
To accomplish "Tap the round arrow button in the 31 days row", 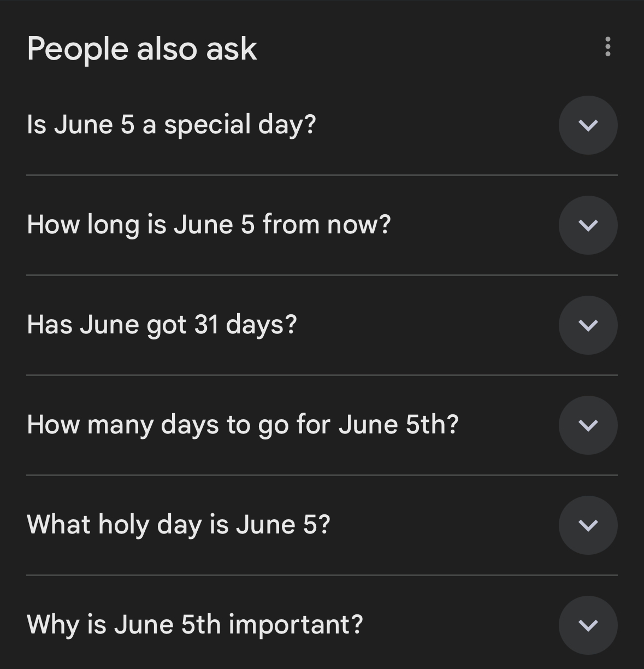I will tap(588, 325).
